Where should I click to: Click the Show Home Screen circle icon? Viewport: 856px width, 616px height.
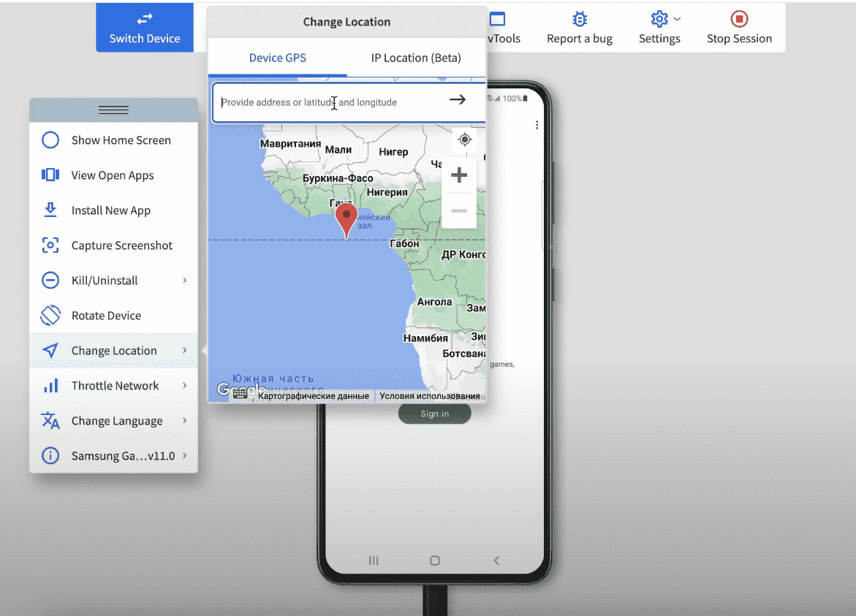click(x=50, y=140)
